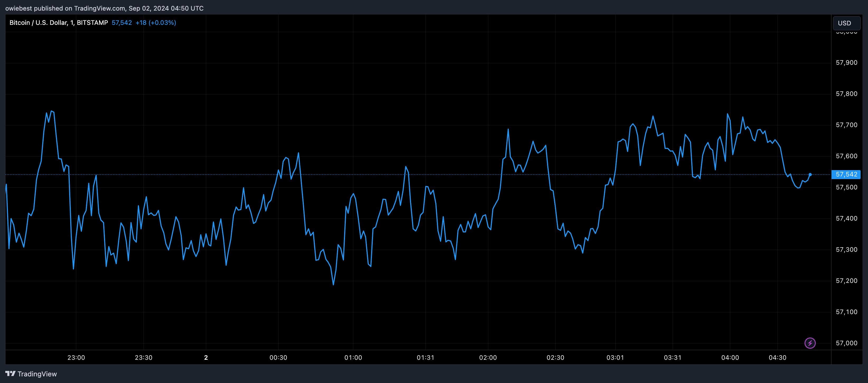
Task: Click the bold 2 date marker on time axis
Action: (206, 357)
